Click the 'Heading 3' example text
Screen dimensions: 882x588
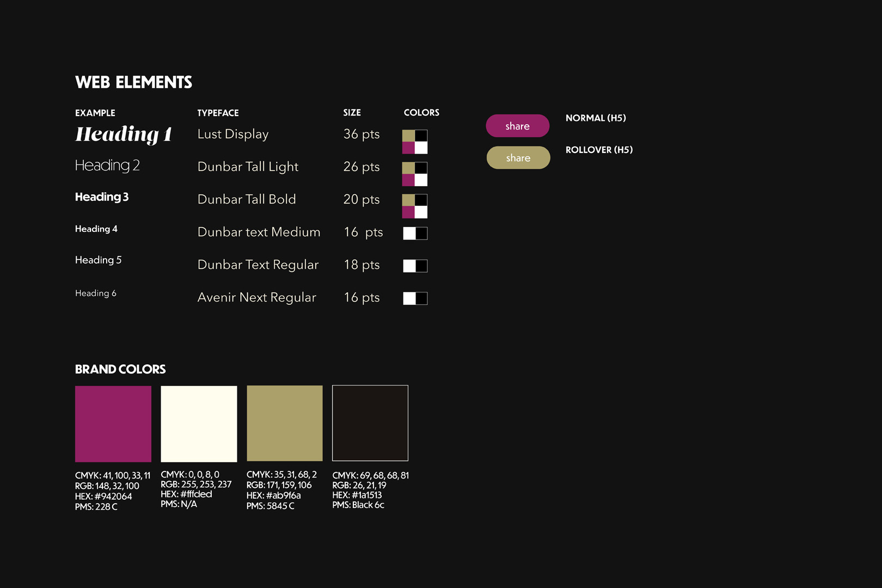click(x=102, y=197)
